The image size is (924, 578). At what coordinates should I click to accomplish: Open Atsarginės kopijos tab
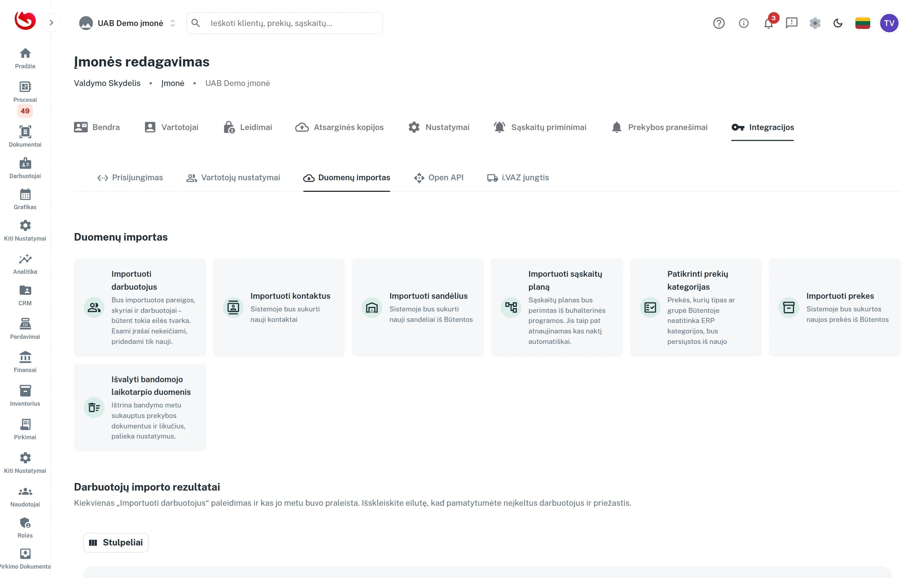(x=339, y=127)
